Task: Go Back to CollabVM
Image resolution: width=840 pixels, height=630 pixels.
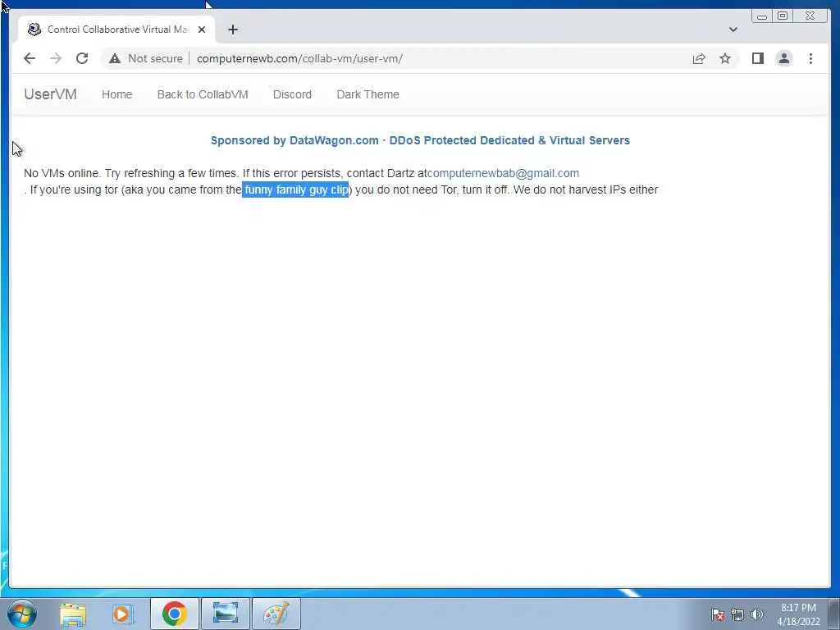Action: pos(203,94)
